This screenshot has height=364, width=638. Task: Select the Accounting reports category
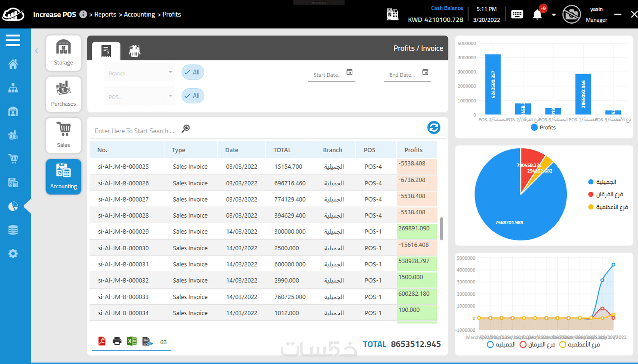point(63,177)
